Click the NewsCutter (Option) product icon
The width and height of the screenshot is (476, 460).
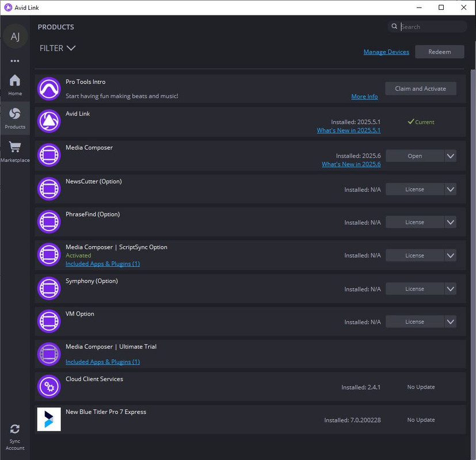pos(49,189)
